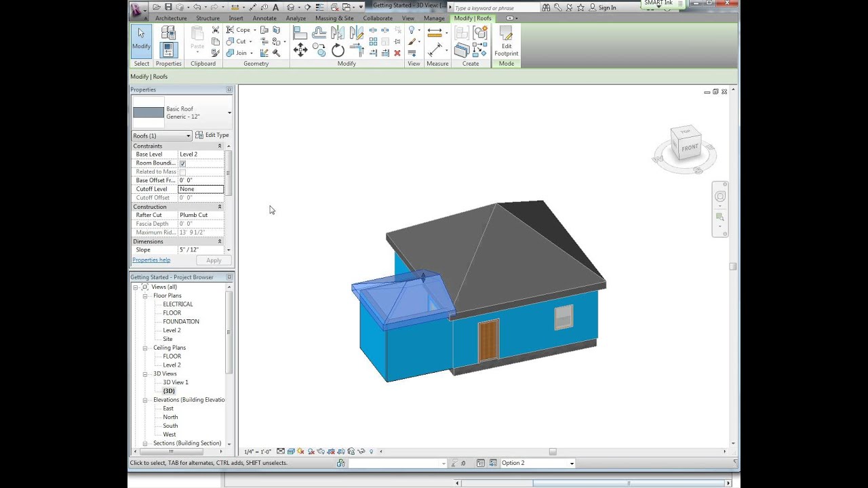Click the FRONT face of ViewCube
This screenshot has height=488, width=868.
click(690, 147)
